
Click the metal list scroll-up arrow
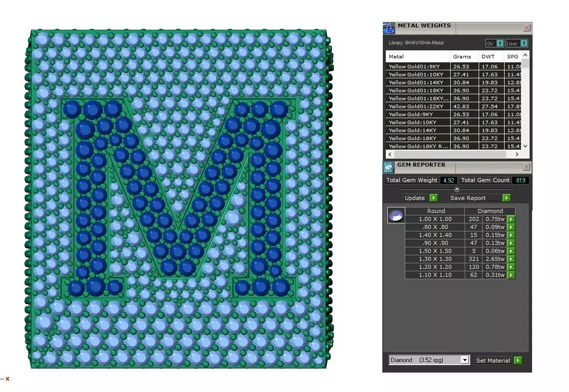pos(526,55)
